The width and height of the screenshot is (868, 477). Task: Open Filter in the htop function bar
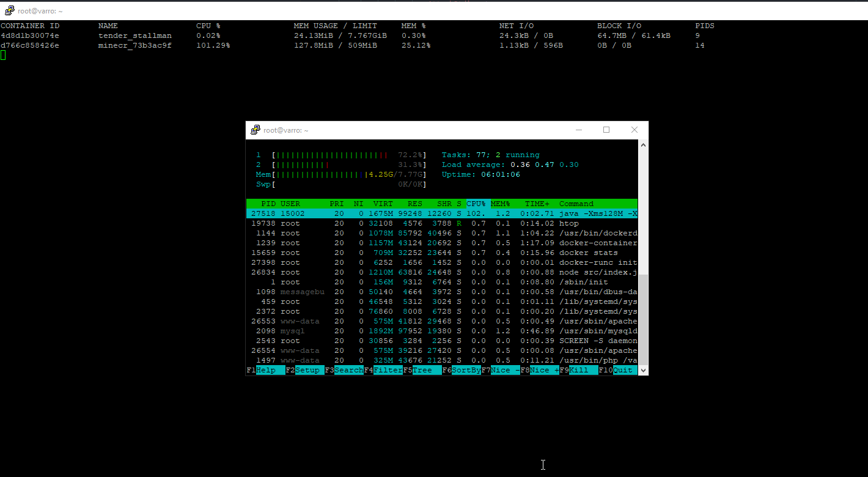point(387,371)
